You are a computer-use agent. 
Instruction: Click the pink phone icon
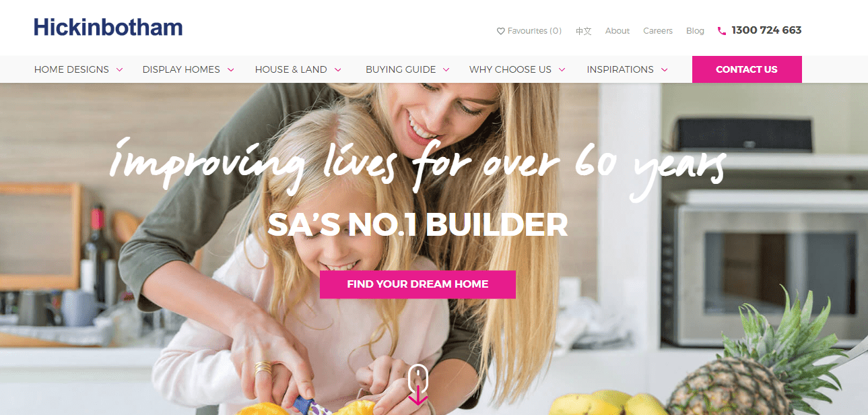tap(722, 31)
